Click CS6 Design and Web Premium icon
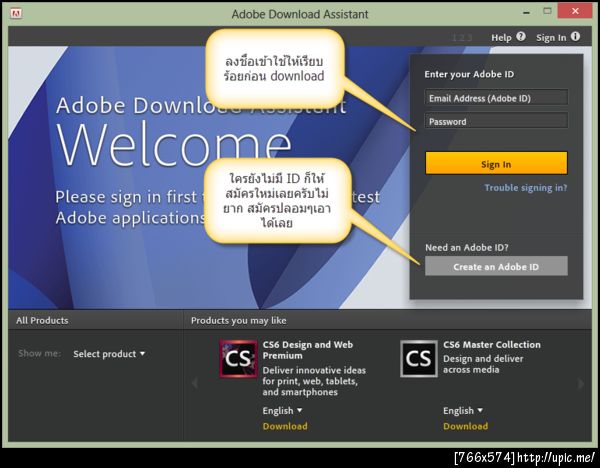Image resolution: width=600 pixels, height=468 pixels. pos(238,359)
